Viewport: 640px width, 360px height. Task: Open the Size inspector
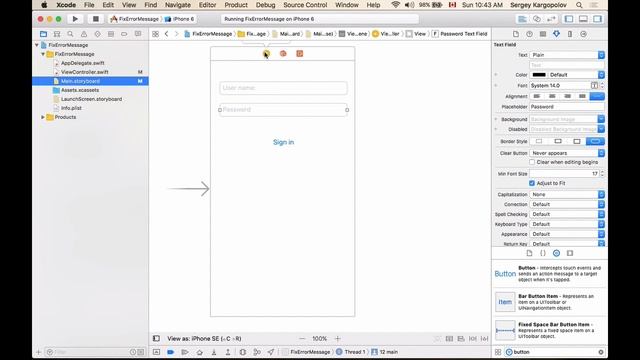click(570, 34)
